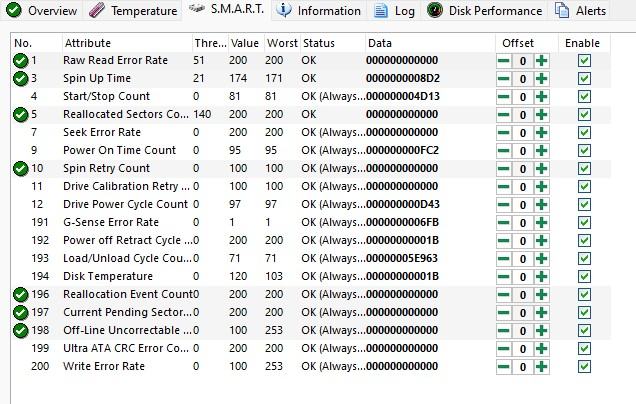This screenshot has height=404, width=636.
Task: Select the Load/Unload Cycle Count row
Action: (311, 258)
